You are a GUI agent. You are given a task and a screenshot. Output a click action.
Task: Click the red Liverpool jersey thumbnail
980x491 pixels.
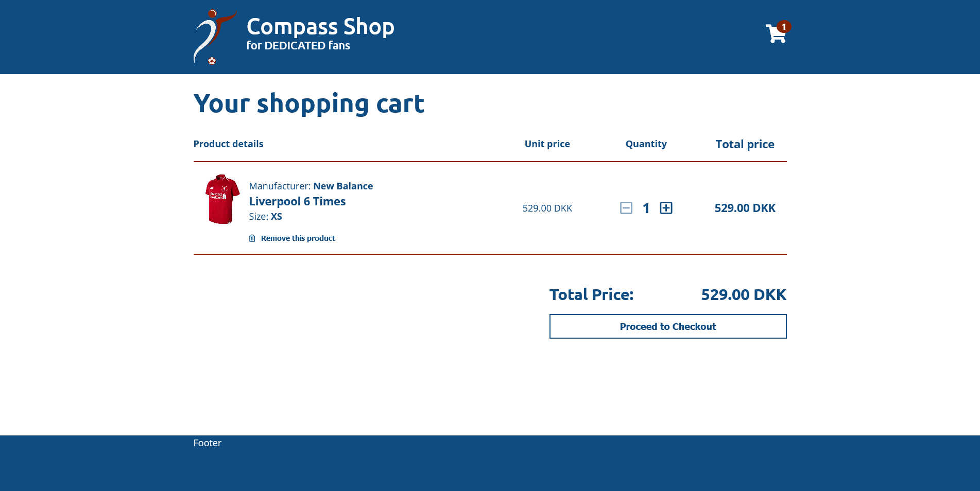pos(221,199)
